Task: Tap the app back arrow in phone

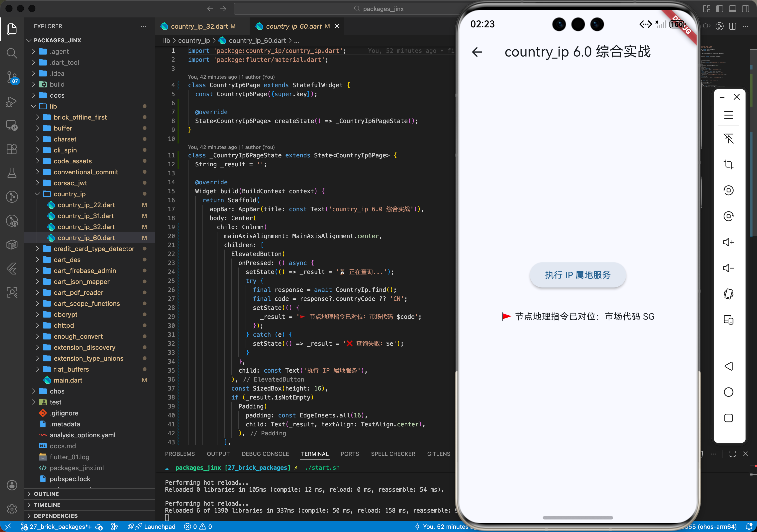Action: point(477,52)
